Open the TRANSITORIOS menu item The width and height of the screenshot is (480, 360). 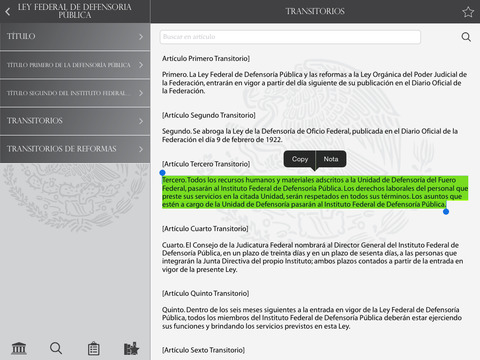[x=75, y=121]
